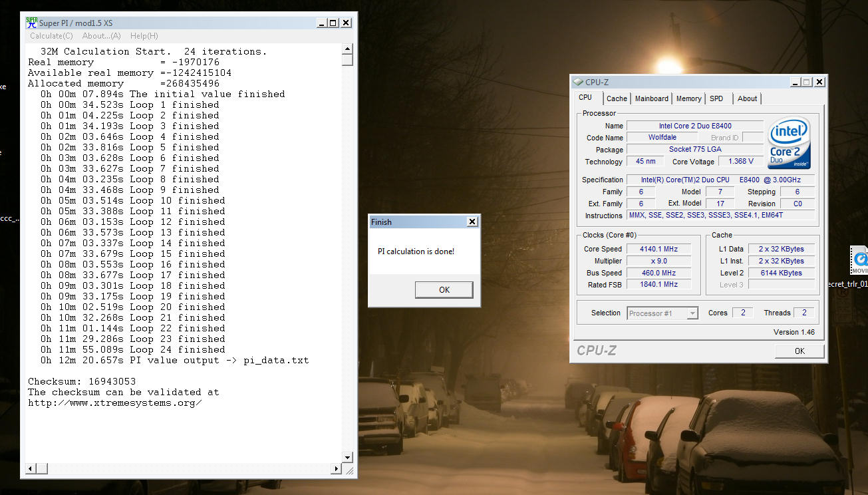Click Super PI horizontal scrollbar right arrow
The height and width of the screenshot is (495, 868).
click(x=337, y=468)
